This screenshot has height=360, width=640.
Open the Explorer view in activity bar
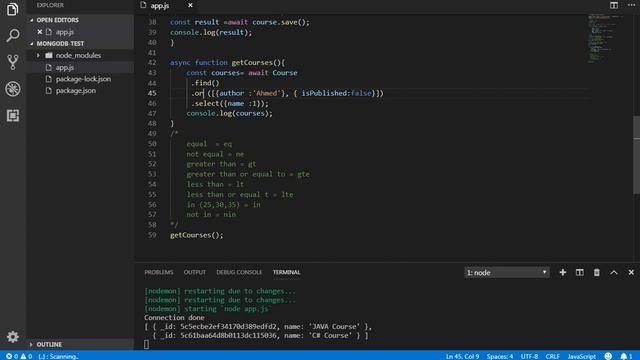[x=13, y=9]
